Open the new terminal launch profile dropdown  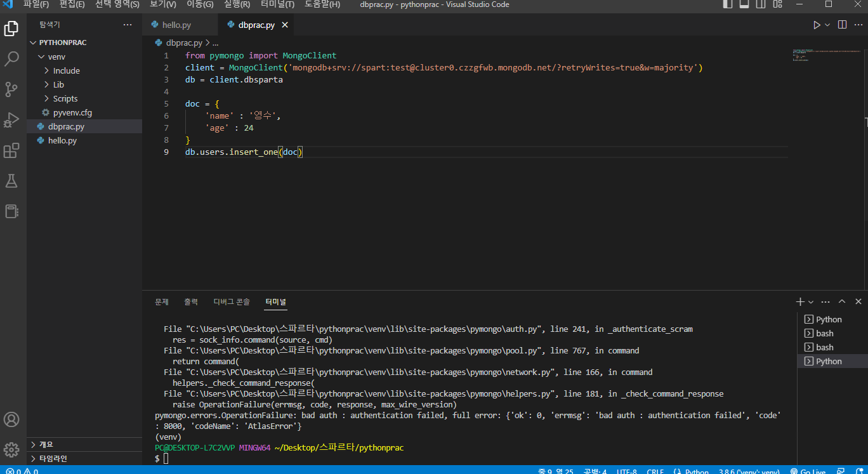click(811, 302)
